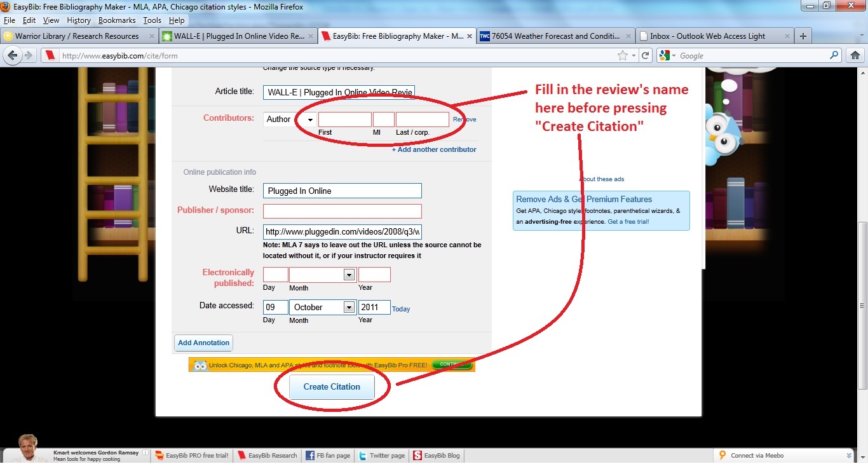
Task: Focus the Electronically published Year field
Action: [x=374, y=275]
